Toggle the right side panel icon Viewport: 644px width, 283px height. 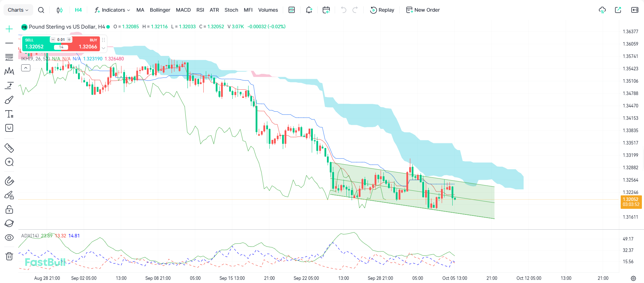click(635, 10)
